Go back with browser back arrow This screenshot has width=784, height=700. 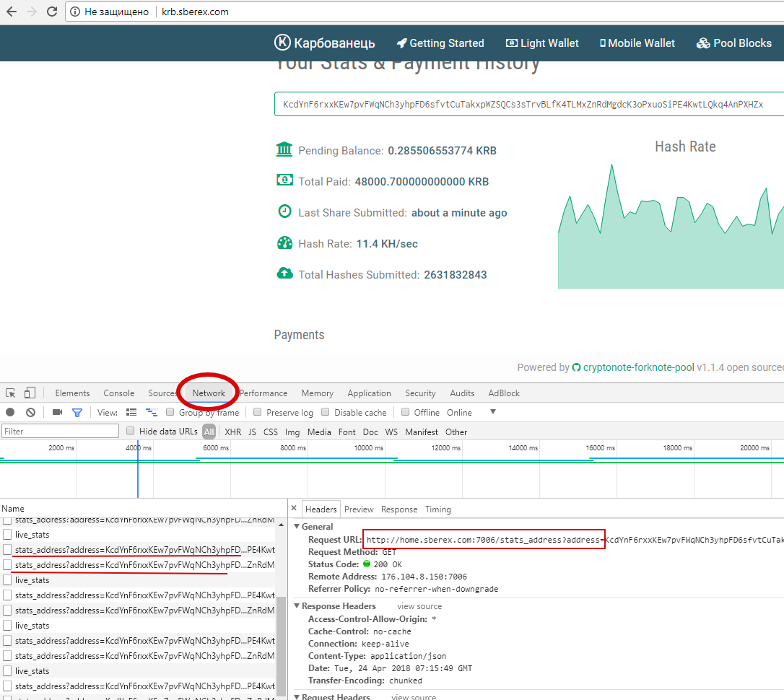[x=12, y=12]
